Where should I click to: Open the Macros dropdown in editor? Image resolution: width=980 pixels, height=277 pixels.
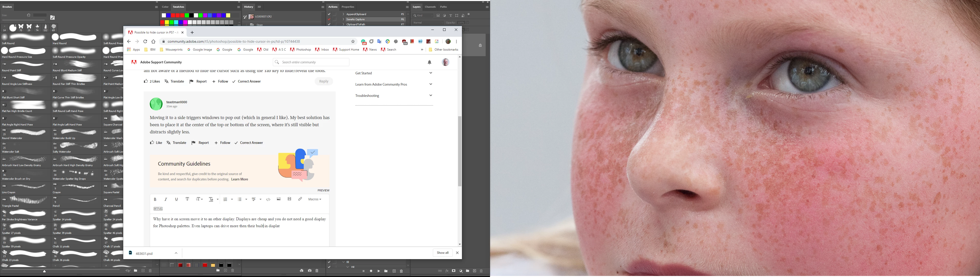coord(315,199)
